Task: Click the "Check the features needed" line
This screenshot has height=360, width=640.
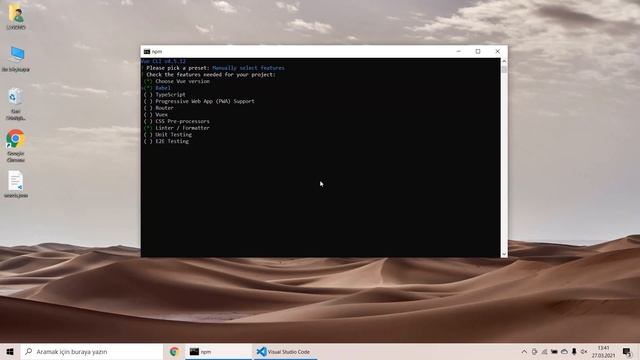Action: click(x=211, y=75)
